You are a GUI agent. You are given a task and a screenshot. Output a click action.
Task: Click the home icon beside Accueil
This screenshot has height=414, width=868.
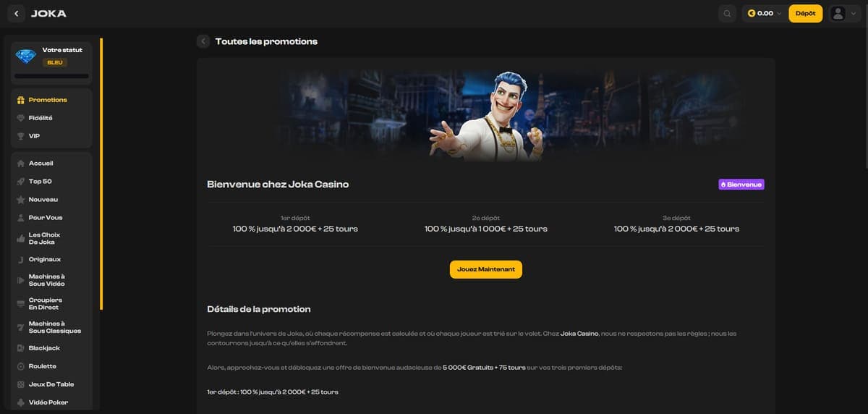(x=20, y=164)
